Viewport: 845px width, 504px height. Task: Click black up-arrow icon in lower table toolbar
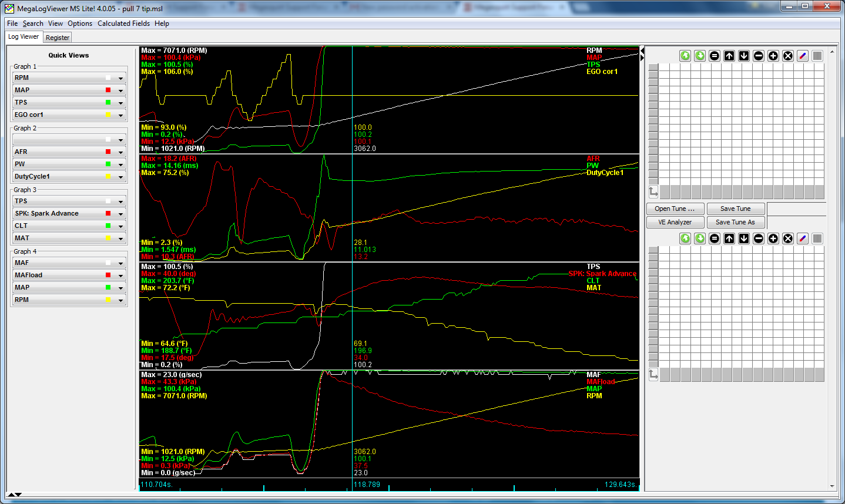(x=729, y=238)
